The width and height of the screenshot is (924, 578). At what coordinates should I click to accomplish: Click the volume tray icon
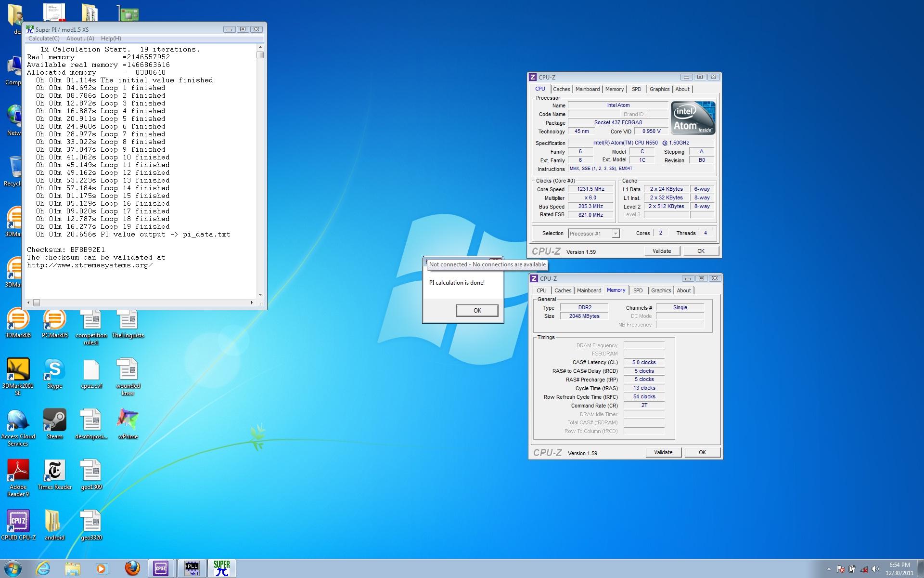[875, 569]
